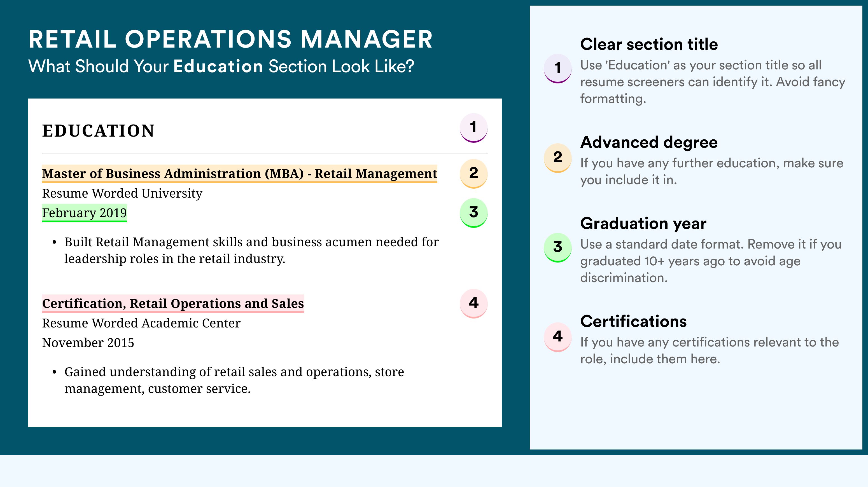Screen dimensions: 868x487
Task: Click Resume Worded Academic Center text
Action: 141,323
